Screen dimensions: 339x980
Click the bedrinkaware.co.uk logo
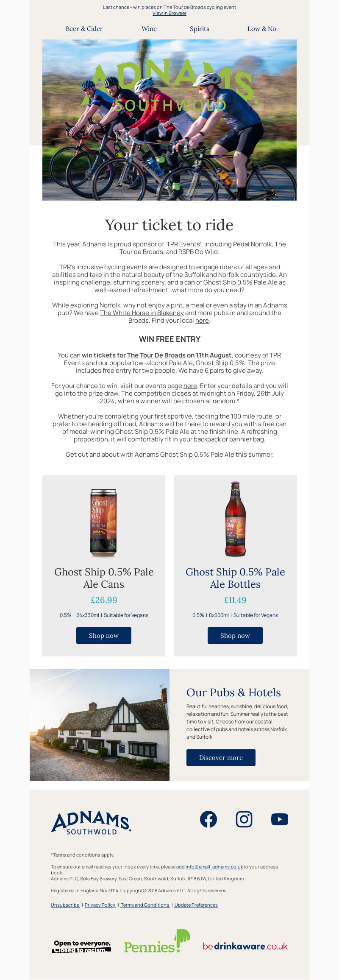click(x=245, y=946)
